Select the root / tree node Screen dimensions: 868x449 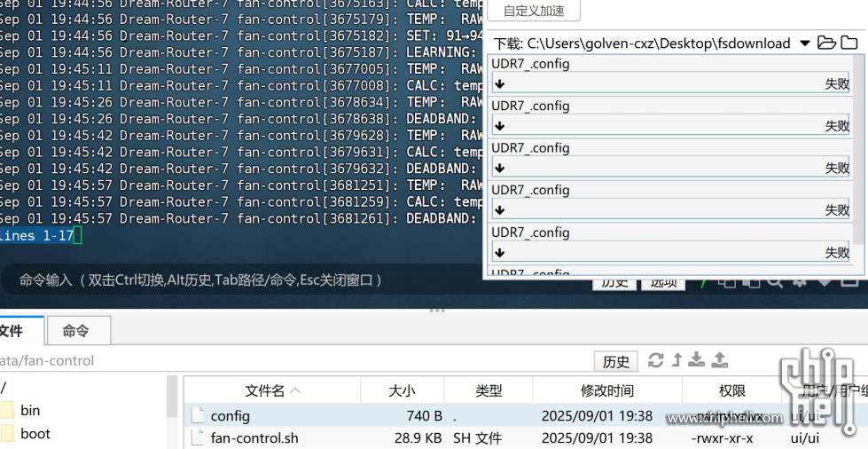tap(4, 387)
